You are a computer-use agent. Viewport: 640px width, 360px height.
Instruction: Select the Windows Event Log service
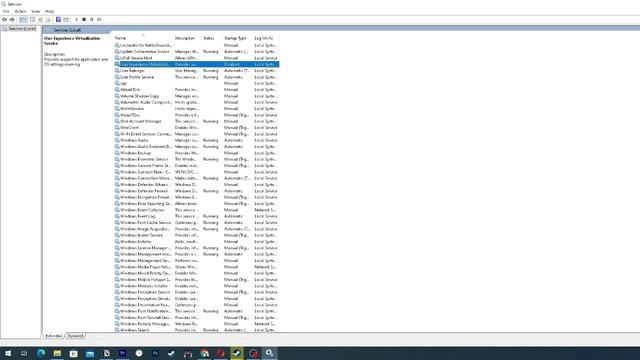click(x=197, y=216)
